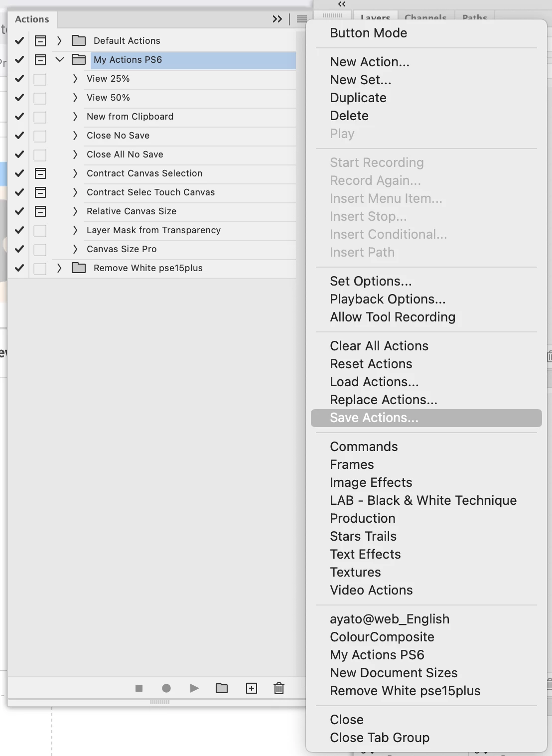Click the Play selection triangle button
The image size is (552, 756).
[x=194, y=688]
